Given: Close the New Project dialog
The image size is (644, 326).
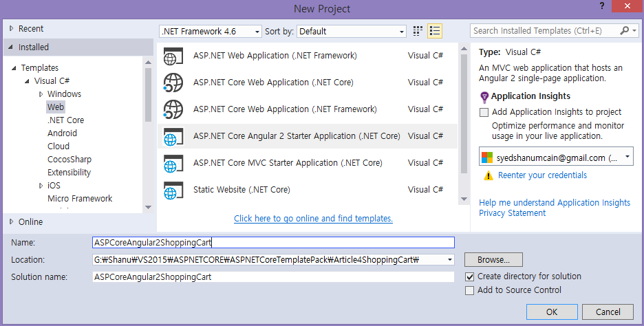Looking at the screenshot, I should [627, 6].
